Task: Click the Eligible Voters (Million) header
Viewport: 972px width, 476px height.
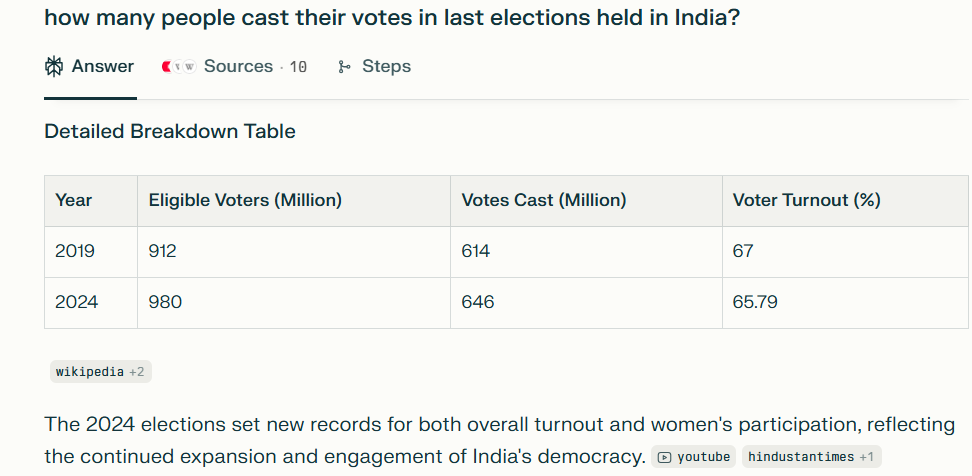Action: click(245, 200)
